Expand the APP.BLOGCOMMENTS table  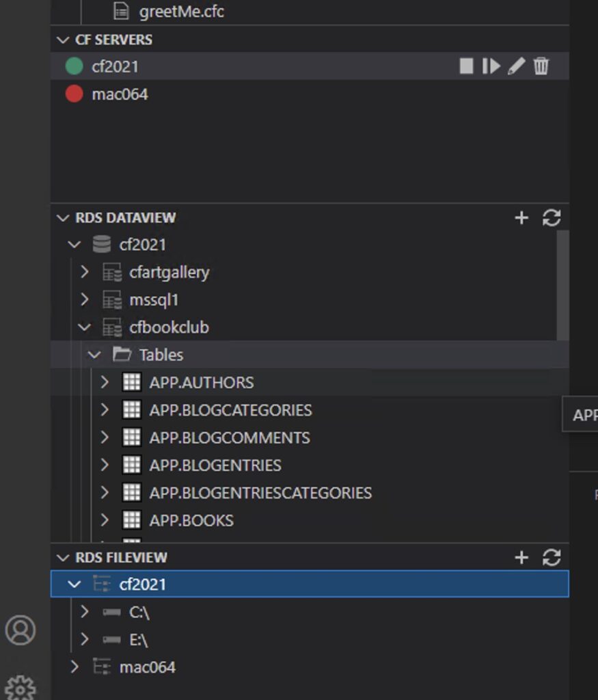tap(105, 437)
